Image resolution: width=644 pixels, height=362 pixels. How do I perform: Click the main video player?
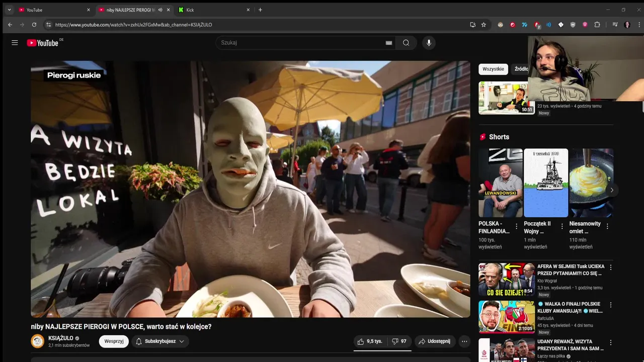click(x=251, y=189)
